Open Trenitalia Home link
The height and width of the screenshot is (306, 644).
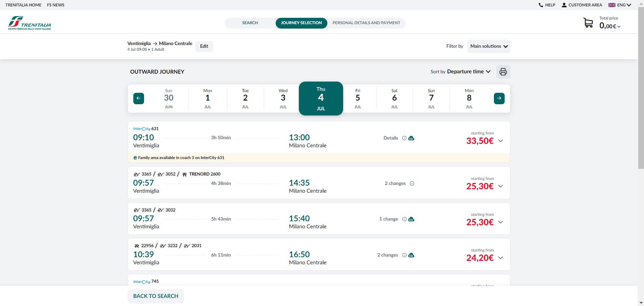coord(24,5)
